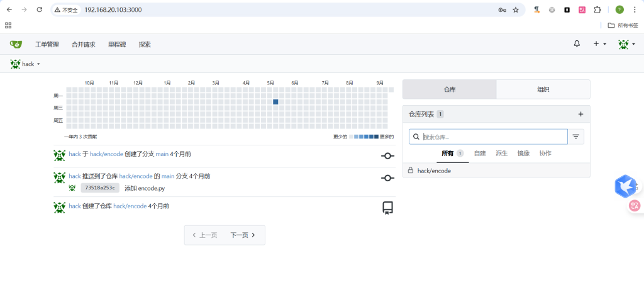This screenshot has width=644, height=287.
Task: Click the password key icon in the address bar
Action: [501, 10]
